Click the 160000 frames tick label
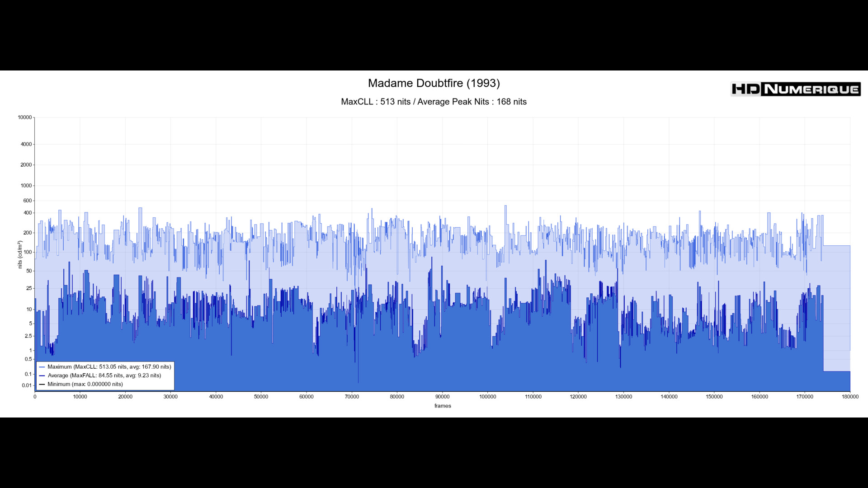The width and height of the screenshot is (868, 488). (x=759, y=397)
